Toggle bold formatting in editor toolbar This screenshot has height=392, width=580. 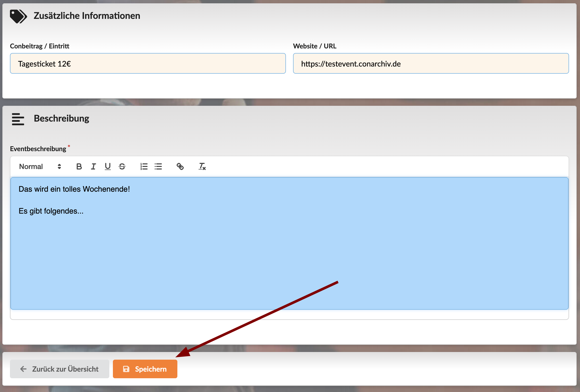79,167
